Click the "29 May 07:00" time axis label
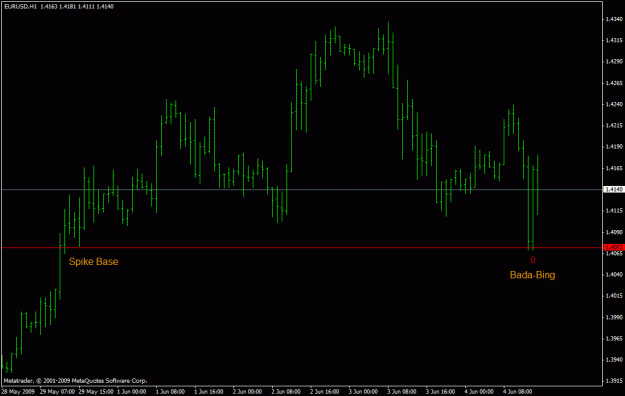Viewport: 625px width, 396px height. (57, 392)
